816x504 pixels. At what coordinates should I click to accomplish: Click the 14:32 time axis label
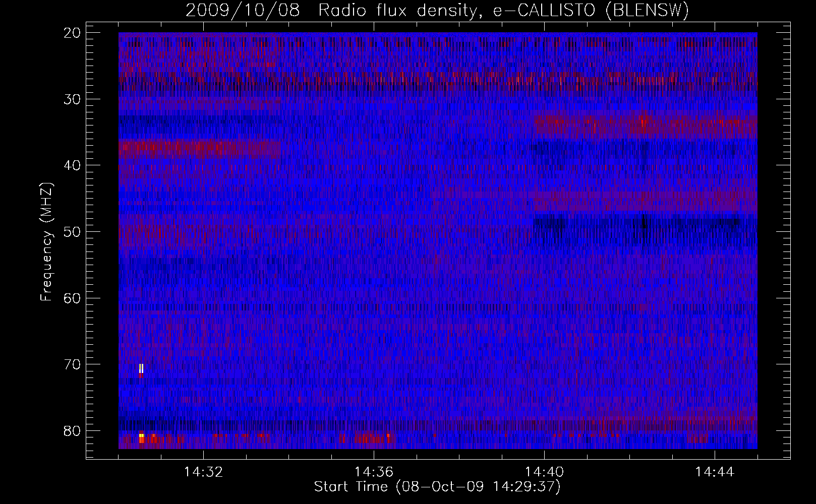point(203,472)
